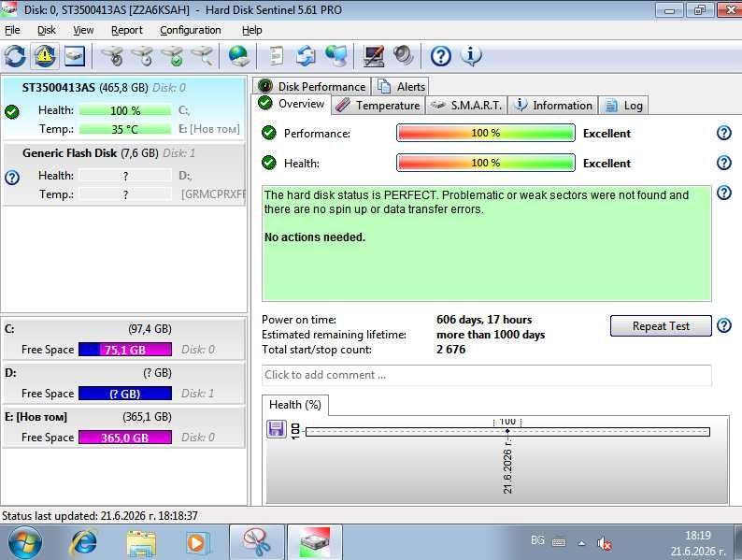Click the envelope with arrows send icon

point(306,56)
